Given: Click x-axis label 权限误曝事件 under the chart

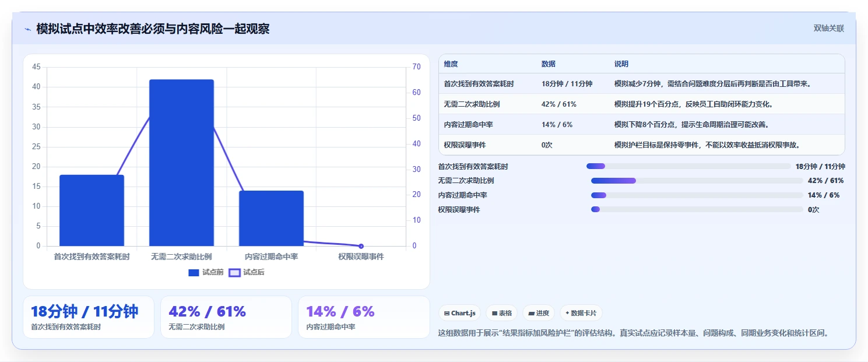Looking at the screenshot, I should click(x=361, y=256).
